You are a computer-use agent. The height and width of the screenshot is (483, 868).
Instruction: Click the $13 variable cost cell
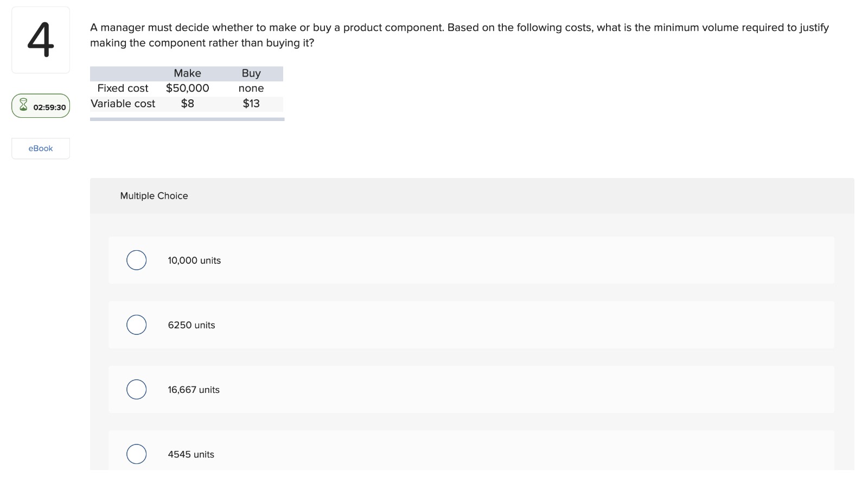[x=251, y=103]
